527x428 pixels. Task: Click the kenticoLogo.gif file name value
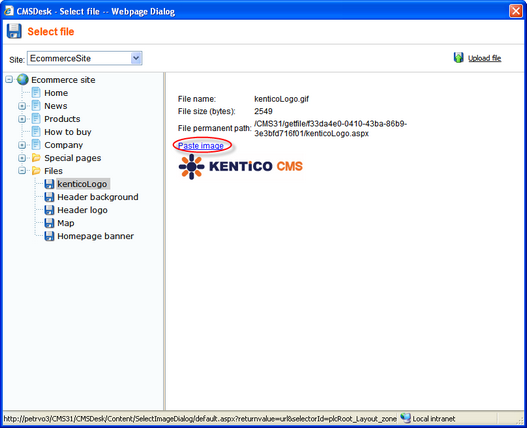tap(282, 99)
